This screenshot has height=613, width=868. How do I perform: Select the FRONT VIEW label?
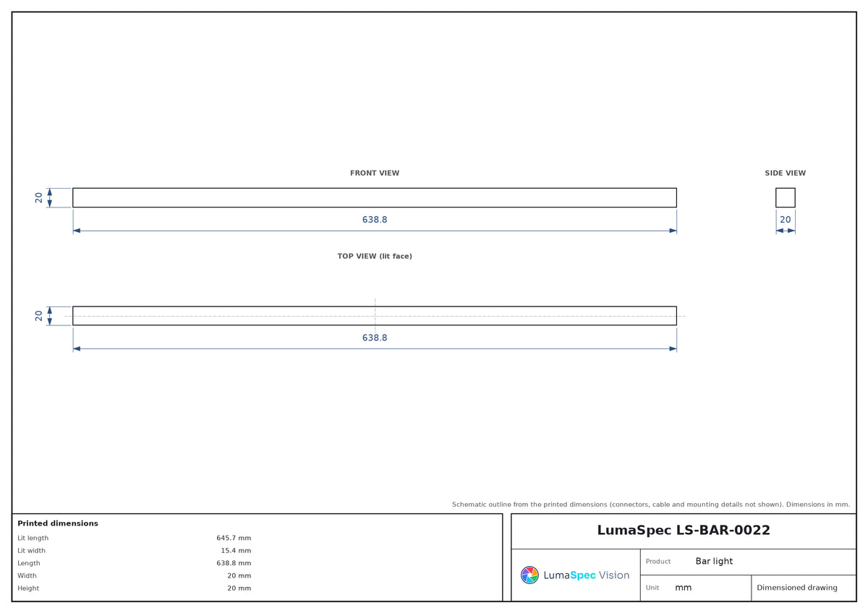click(x=375, y=173)
